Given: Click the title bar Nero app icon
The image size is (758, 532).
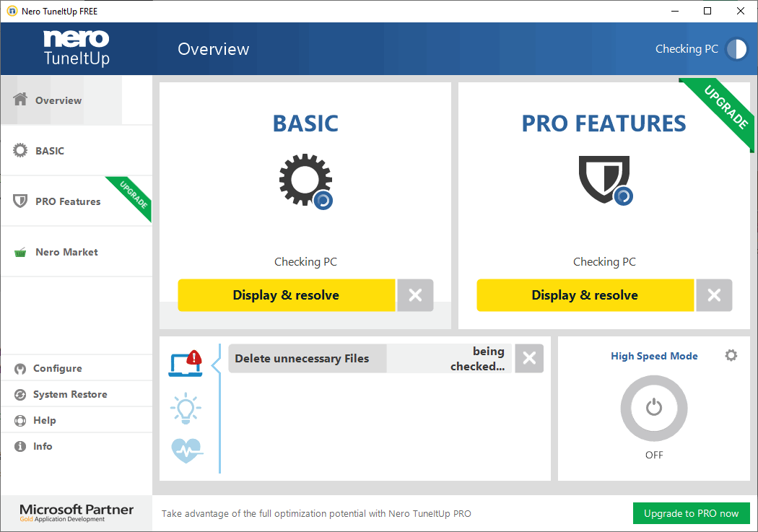Looking at the screenshot, I should pos(12,11).
